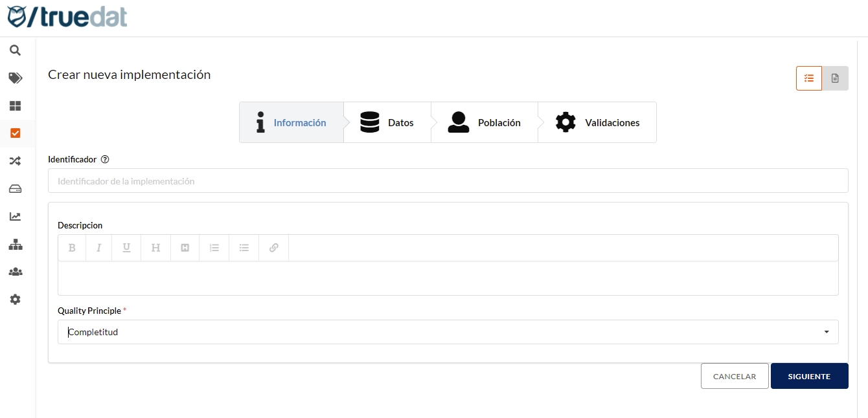868x418 pixels.
Task: Open the hard drive sidebar icon
Action: (x=15, y=189)
